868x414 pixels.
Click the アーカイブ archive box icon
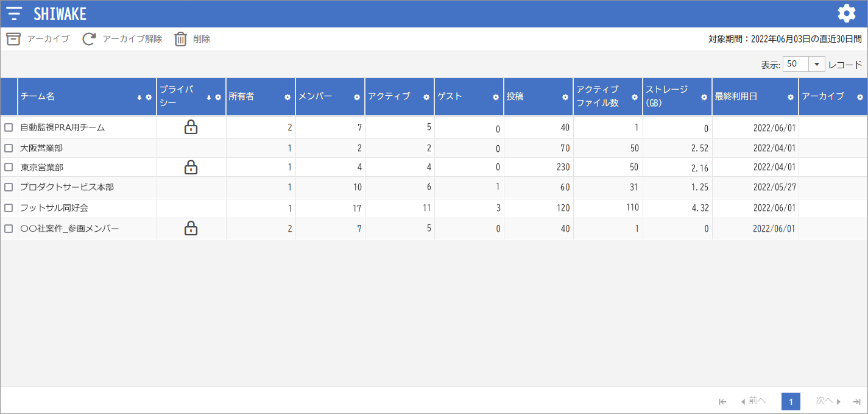point(13,38)
